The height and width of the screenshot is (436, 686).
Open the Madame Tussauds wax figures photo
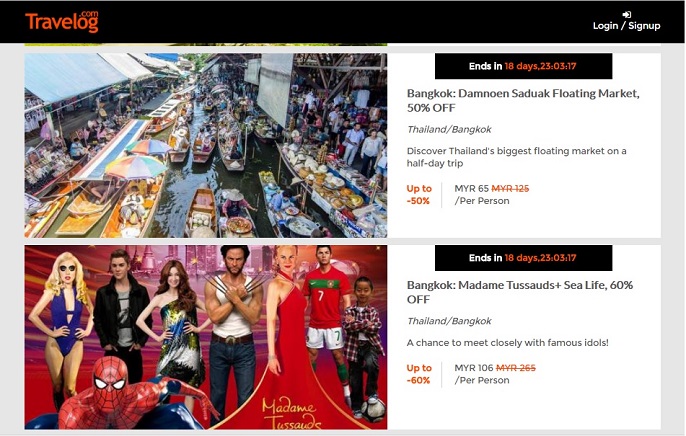[206, 337]
